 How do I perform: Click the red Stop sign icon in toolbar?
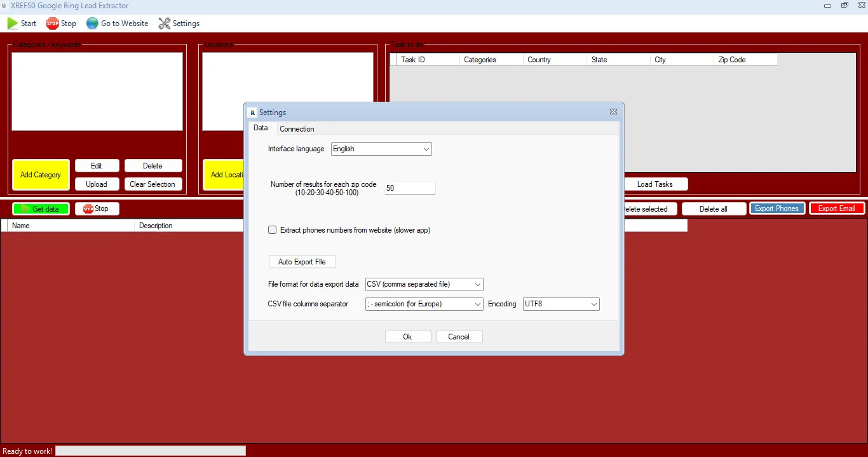click(x=52, y=24)
